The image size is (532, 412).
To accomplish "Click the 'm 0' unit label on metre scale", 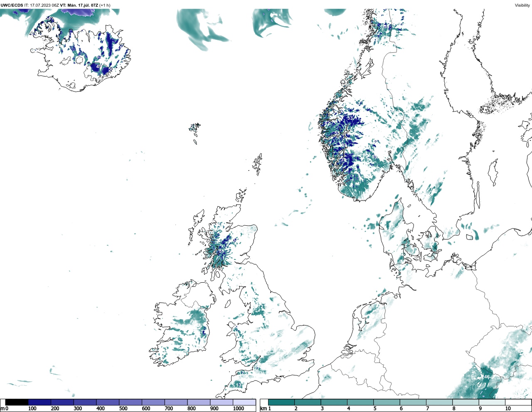I will (4, 409).
